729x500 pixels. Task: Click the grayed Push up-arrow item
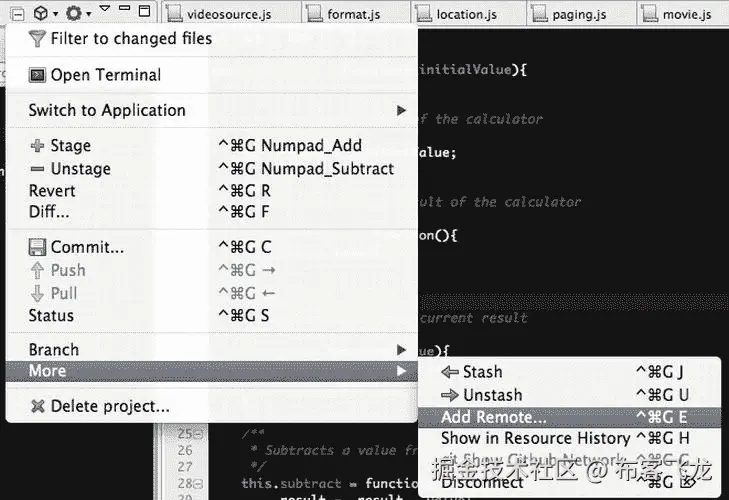pyautogui.click(x=212, y=270)
